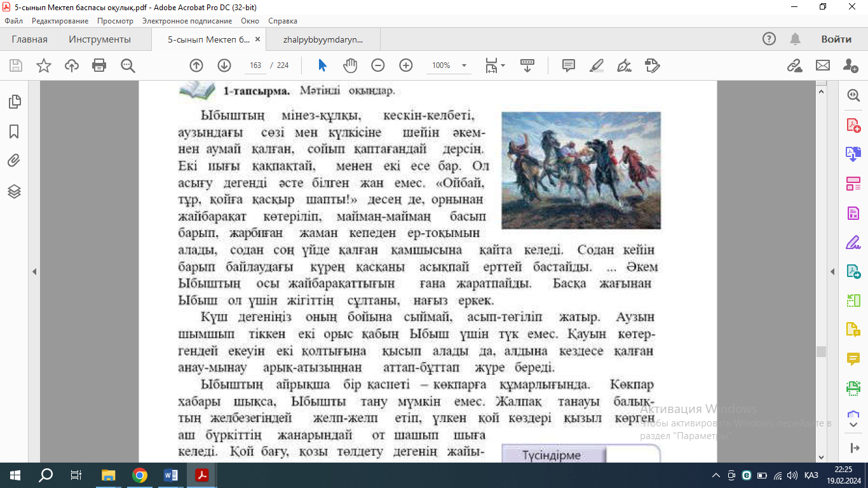Viewport: 868px width, 488px height.
Task: Click the Zoom out minus icon
Action: point(378,65)
